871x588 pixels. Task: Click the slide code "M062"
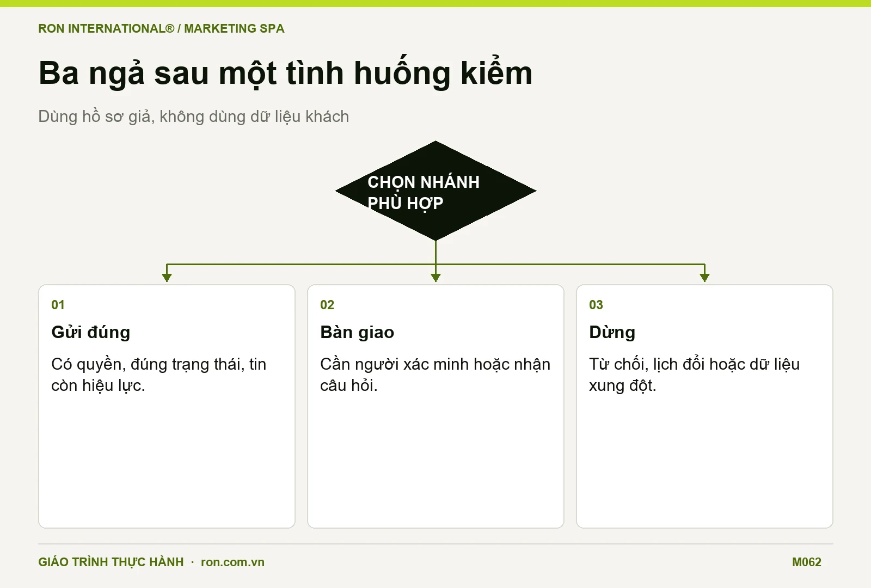807,562
